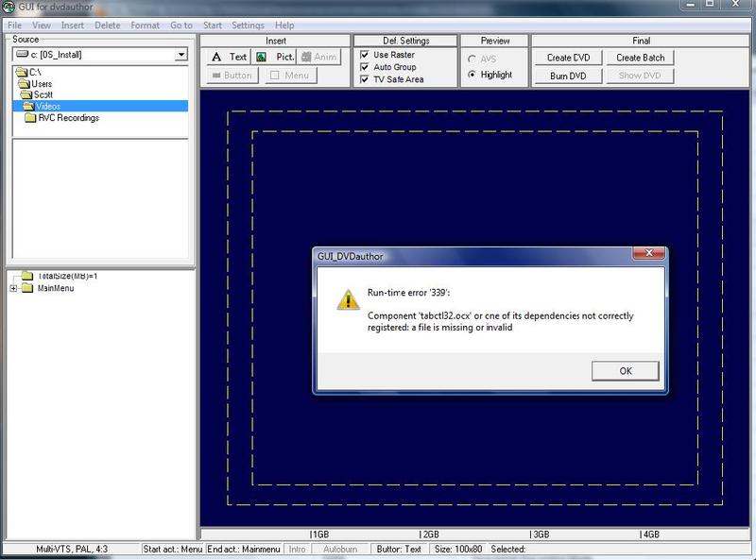Click the Pict. insert button
The height and width of the screenshot is (560, 756).
273,57
